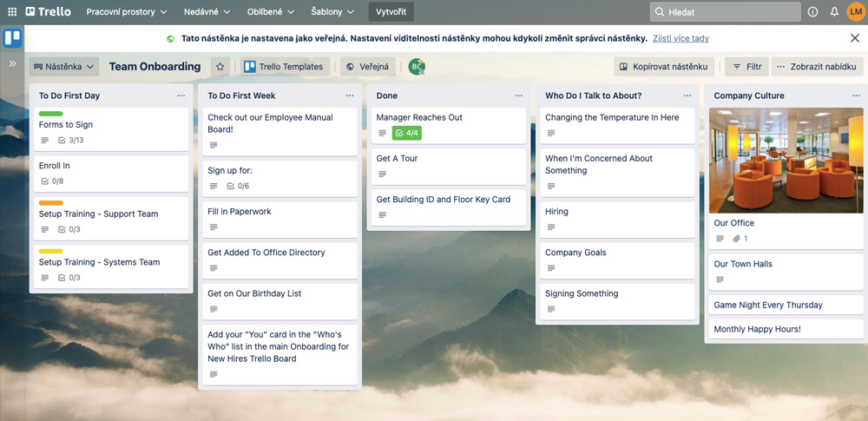Click description icon on Forms to Sign card
Viewport: 868px width, 421px height.
[x=45, y=140]
